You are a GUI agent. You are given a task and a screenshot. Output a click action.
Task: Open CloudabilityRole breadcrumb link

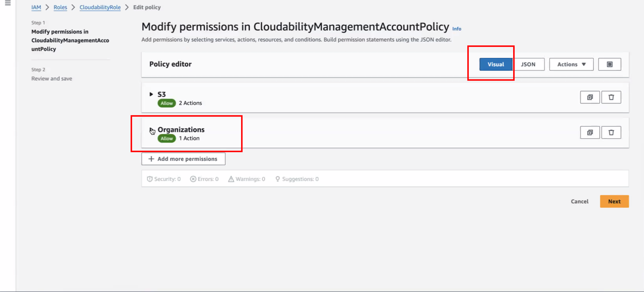(x=100, y=7)
